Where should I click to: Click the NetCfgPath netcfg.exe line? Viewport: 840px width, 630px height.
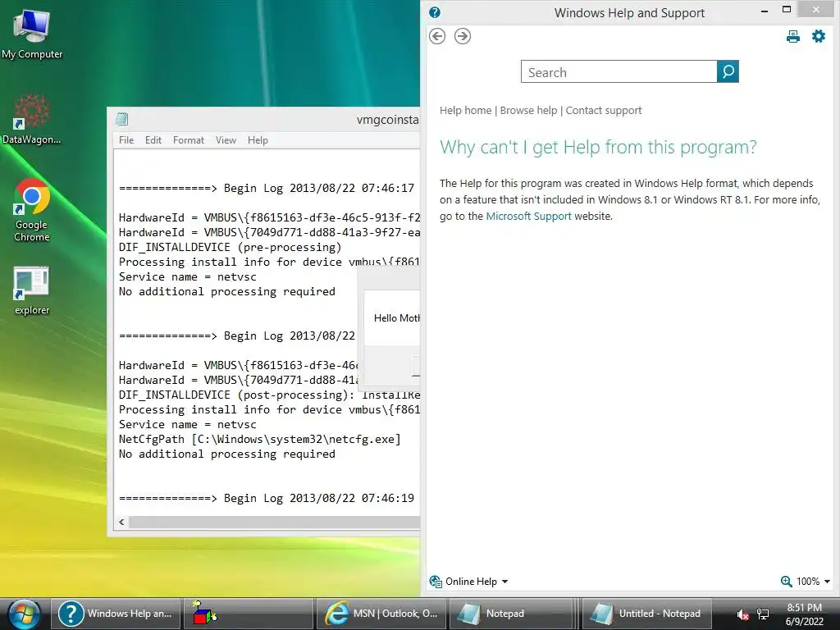[260, 440]
